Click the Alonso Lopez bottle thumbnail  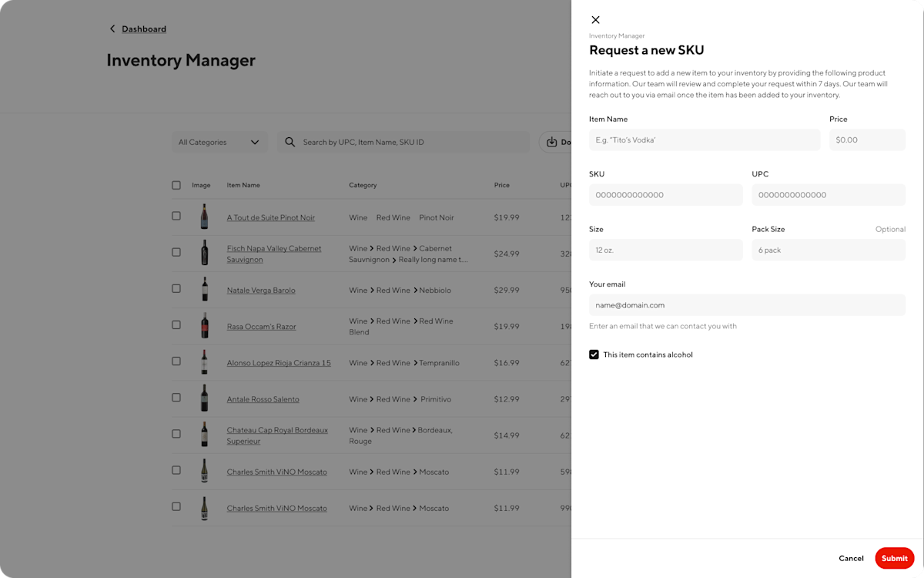tap(204, 361)
